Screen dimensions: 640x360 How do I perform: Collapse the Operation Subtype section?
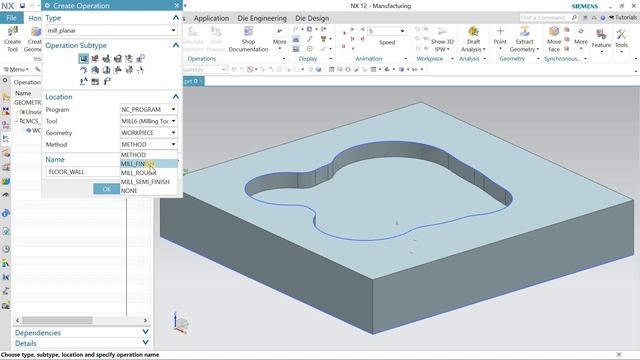pyautogui.click(x=176, y=45)
